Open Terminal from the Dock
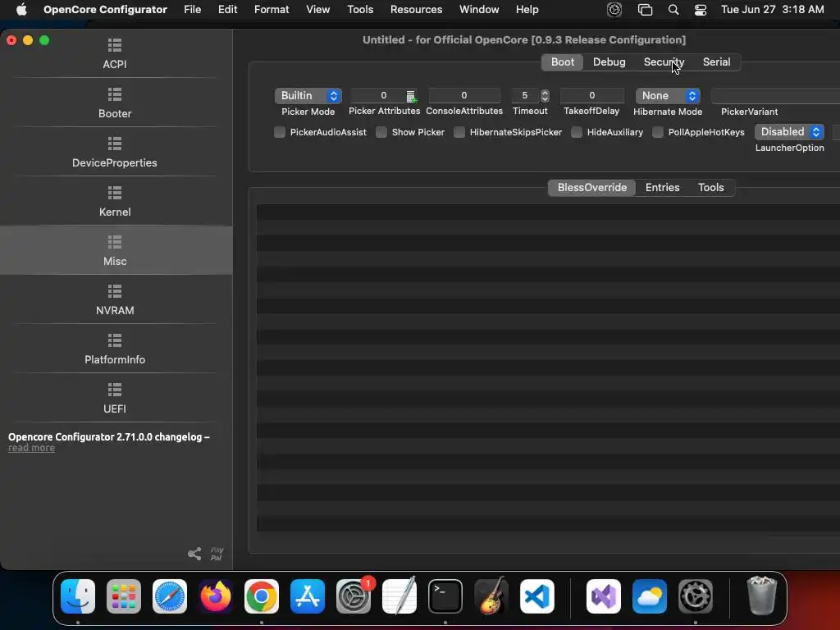 (x=445, y=596)
